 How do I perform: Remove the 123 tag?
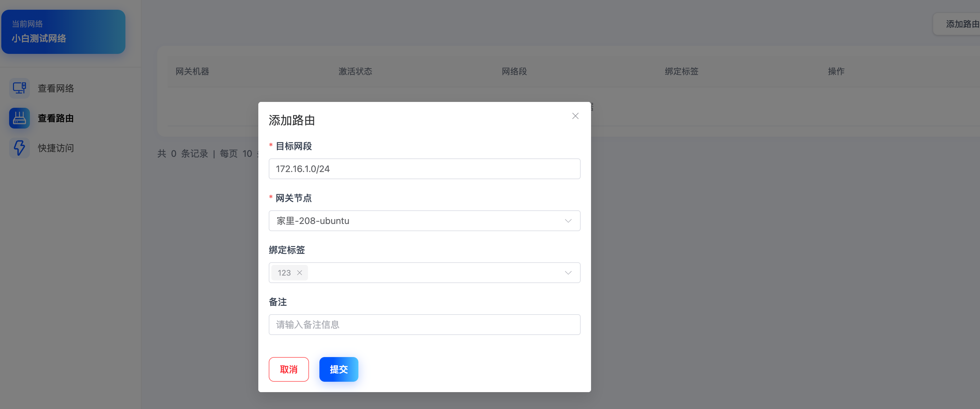point(299,273)
